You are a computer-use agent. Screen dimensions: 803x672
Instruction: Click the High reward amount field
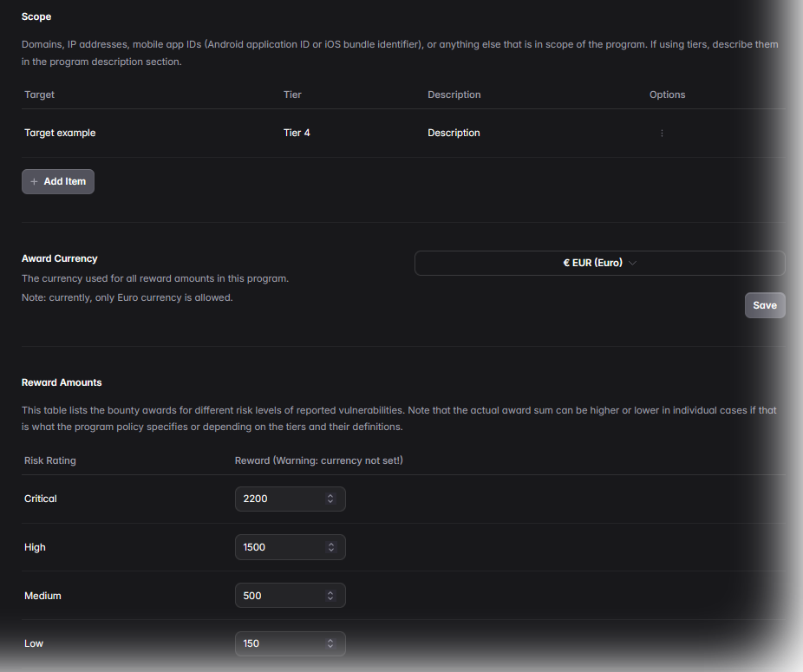point(279,547)
